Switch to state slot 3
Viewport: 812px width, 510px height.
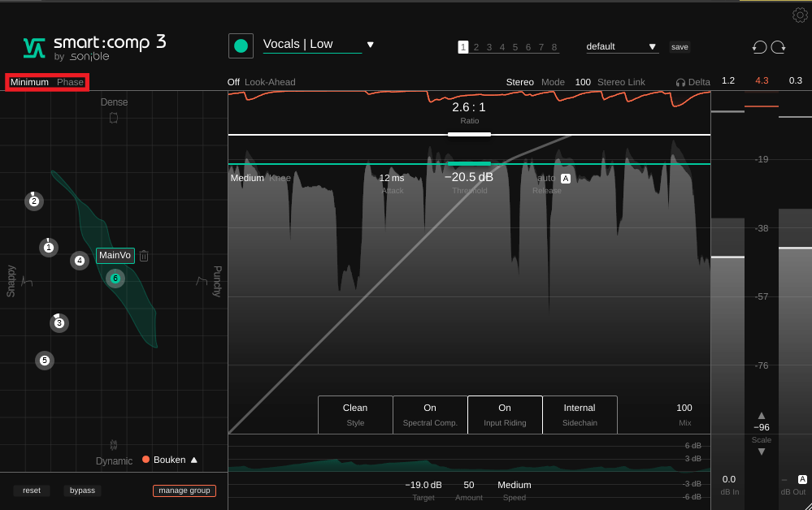click(489, 47)
